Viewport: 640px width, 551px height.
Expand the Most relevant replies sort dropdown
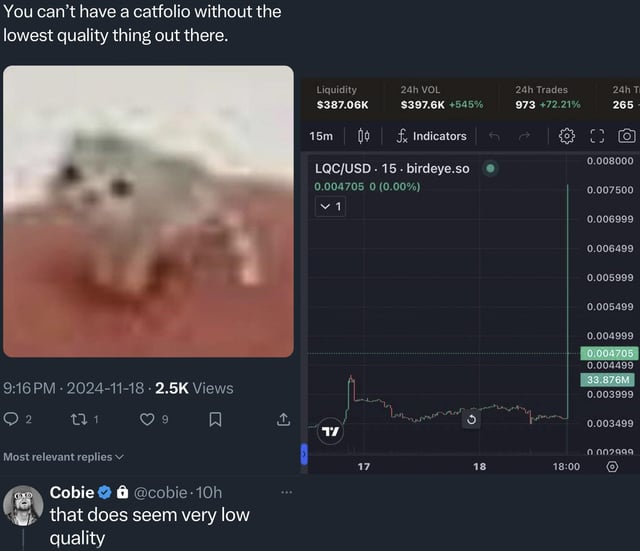click(64, 457)
